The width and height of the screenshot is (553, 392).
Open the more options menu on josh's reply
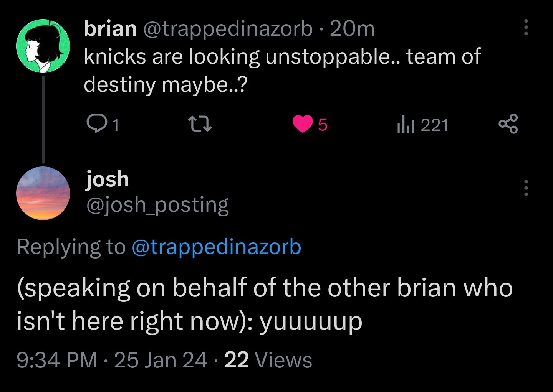[526, 188]
